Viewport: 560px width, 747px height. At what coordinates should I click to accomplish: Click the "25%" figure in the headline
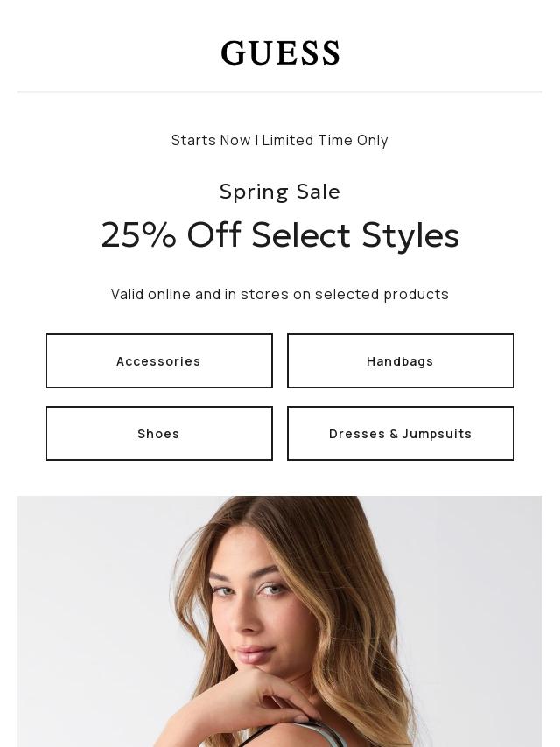click(x=138, y=235)
